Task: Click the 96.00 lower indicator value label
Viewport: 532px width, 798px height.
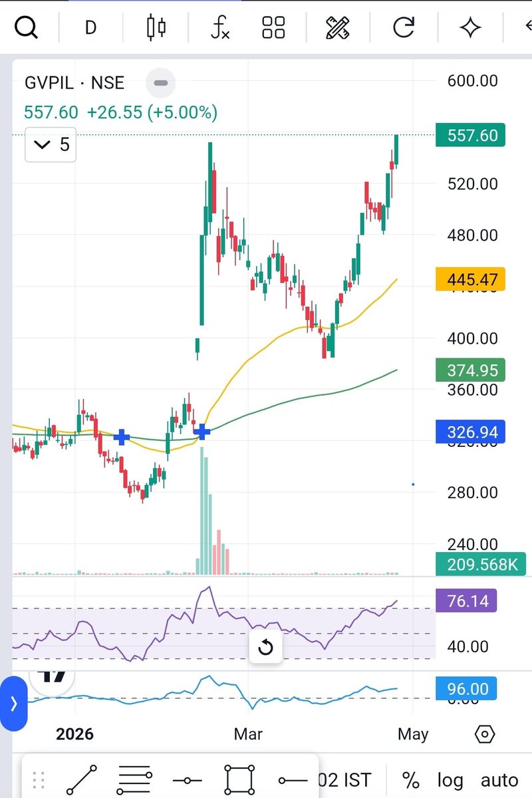Action: 466,689
